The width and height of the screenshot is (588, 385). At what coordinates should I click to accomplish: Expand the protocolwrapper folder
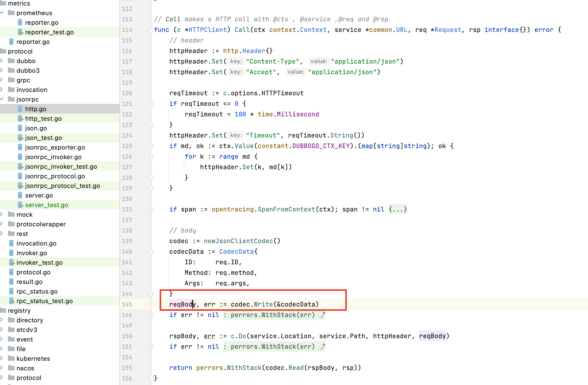tap(2, 224)
